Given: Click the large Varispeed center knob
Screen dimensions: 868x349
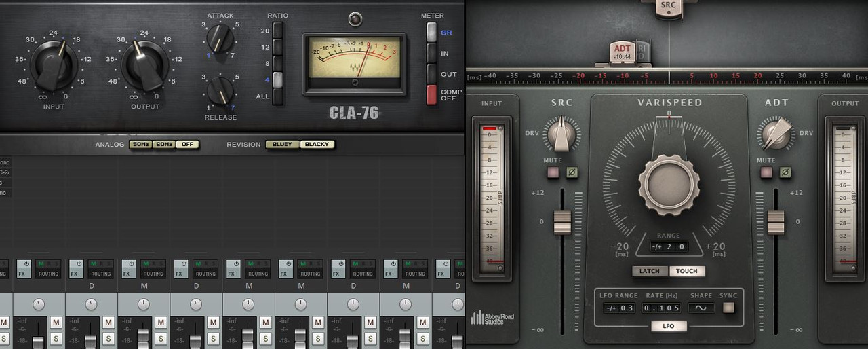Looking at the screenshot, I should [669, 184].
